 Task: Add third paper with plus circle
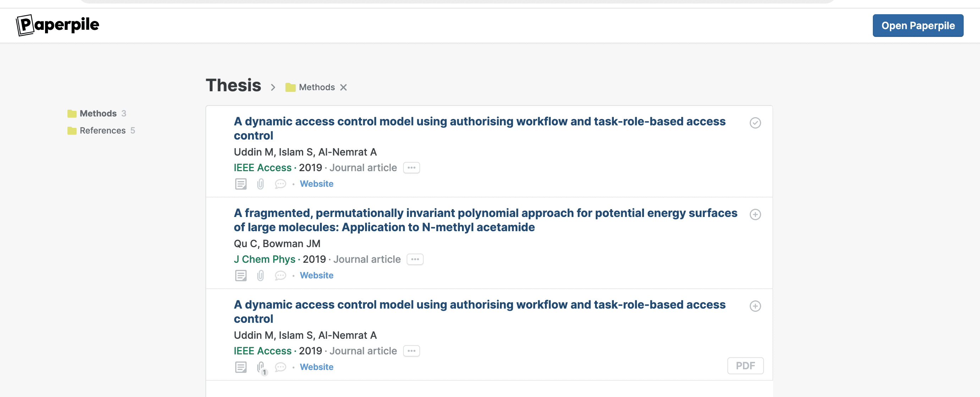755,306
